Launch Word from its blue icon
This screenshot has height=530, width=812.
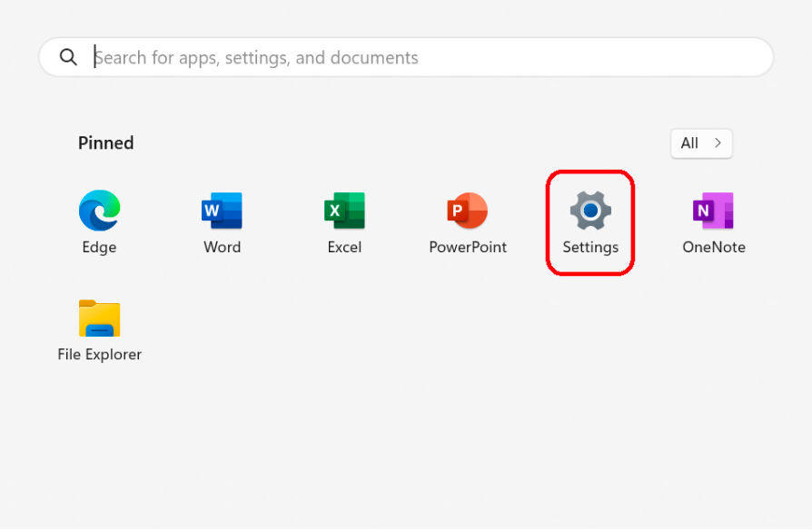[222, 211]
